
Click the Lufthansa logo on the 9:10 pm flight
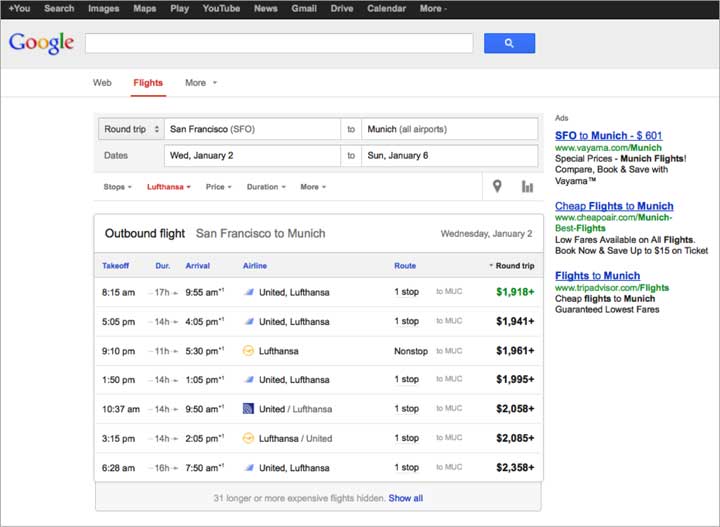(248, 351)
